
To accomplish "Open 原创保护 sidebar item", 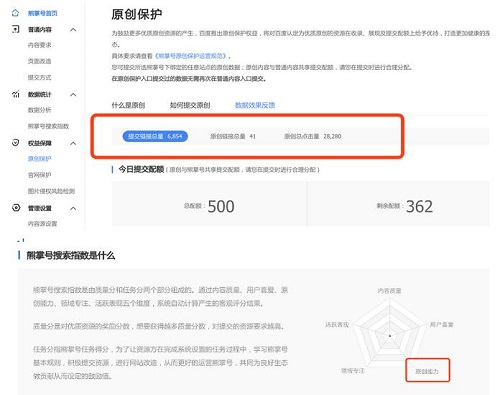I will [40, 159].
